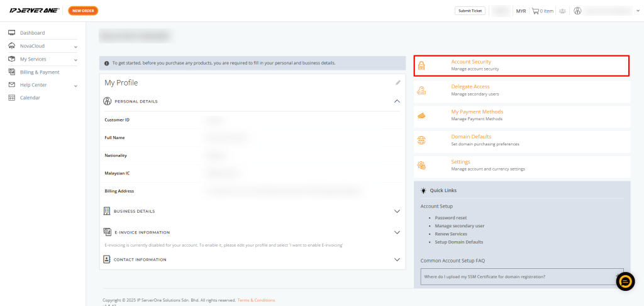Click the Renew Services quick link
The width and height of the screenshot is (644, 306).
[451, 234]
